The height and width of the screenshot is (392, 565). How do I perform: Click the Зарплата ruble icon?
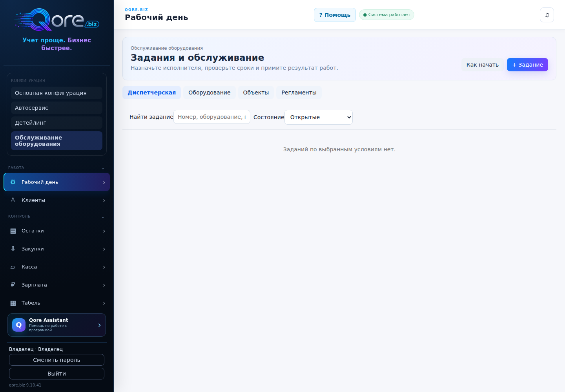click(x=13, y=285)
